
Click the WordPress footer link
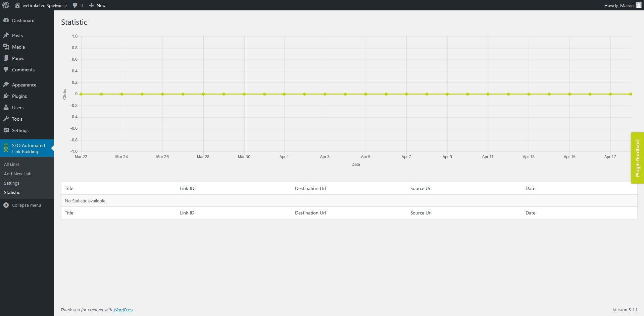pyautogui.click(x=123, y=310)
